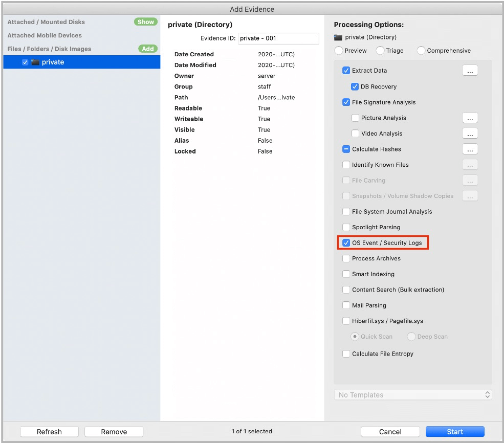Open Video Analysis options ellipsis button
The width and height of the screenshot is (504, 443).
point(470,134)
